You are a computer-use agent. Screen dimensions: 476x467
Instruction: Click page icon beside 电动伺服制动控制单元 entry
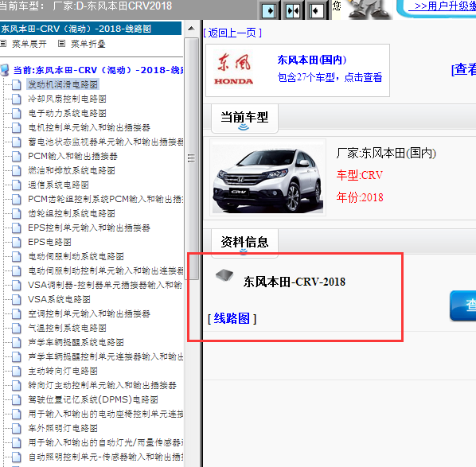(x=17, y=270)
